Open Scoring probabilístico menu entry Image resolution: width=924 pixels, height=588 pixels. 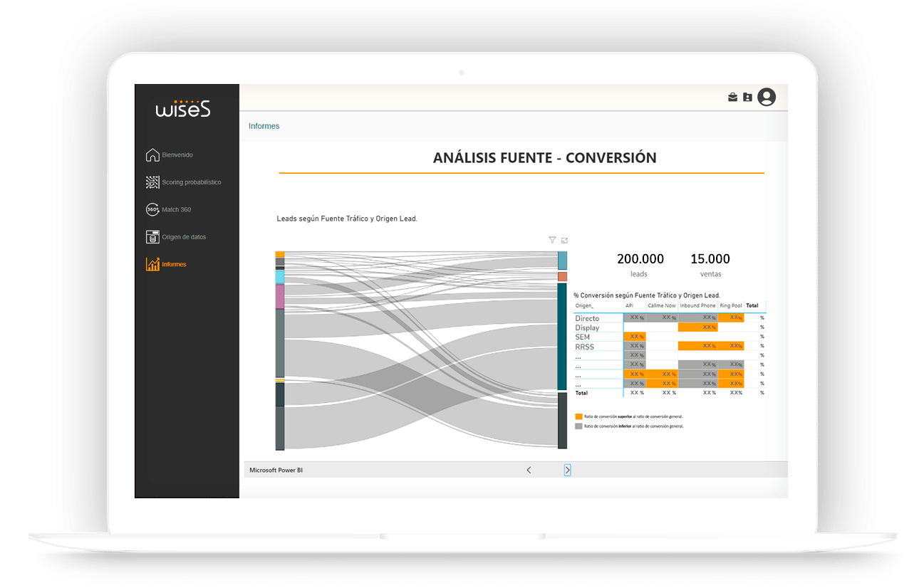point(191,182)
